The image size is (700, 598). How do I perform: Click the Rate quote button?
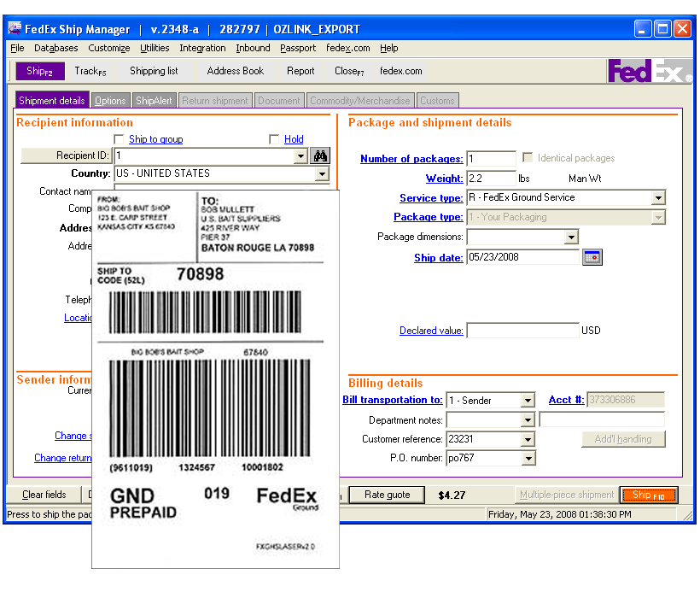pyautogui.click(x=387, y=495)
